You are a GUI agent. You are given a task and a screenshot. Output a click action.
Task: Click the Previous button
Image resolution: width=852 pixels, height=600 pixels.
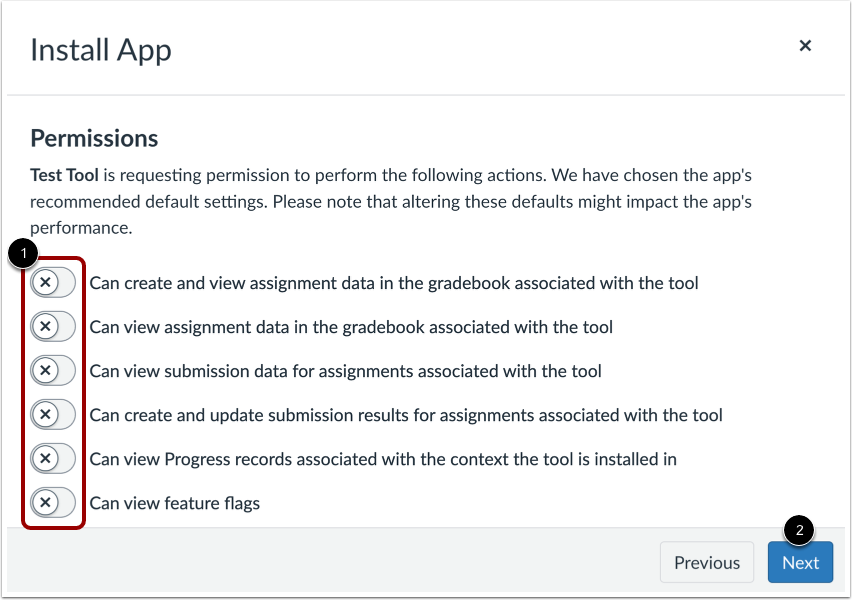[x=707, y=562]
